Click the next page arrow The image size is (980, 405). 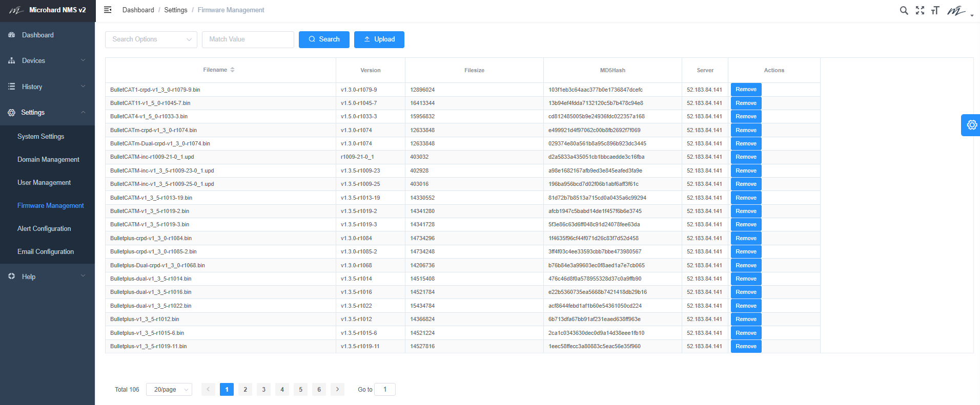tap(337, 390)
